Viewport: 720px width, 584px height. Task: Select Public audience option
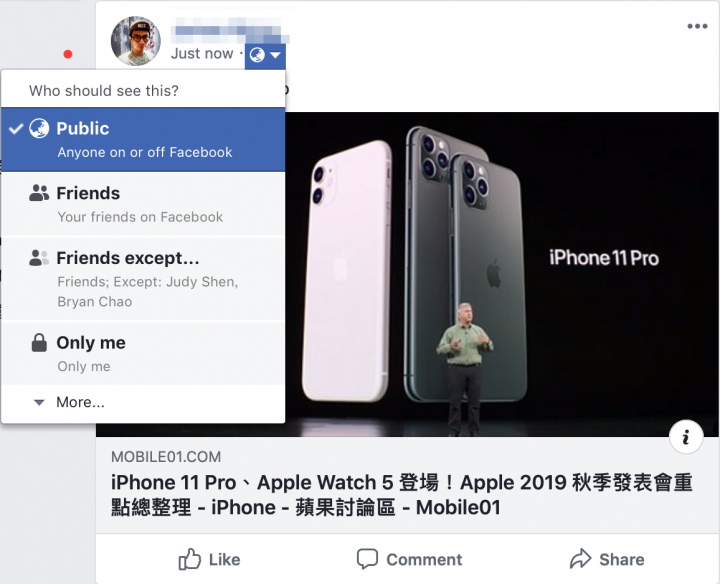(x=143, y=140)
